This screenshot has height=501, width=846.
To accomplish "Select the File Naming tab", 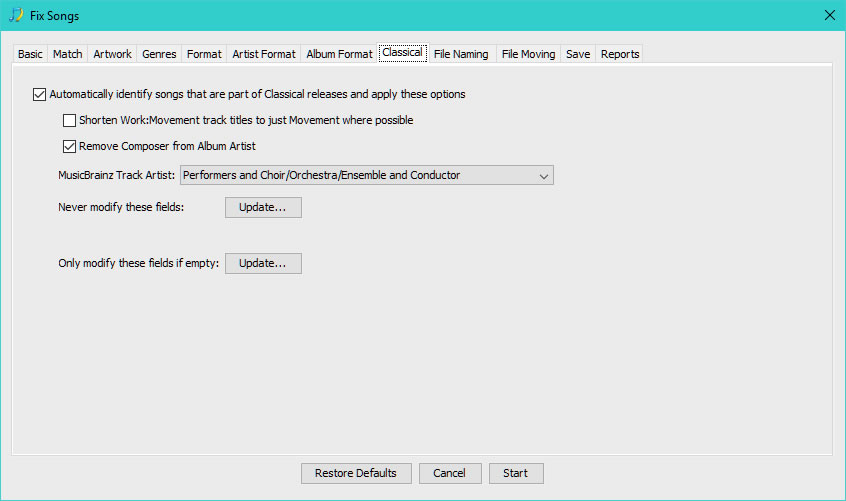I will (x=461, y=54).
